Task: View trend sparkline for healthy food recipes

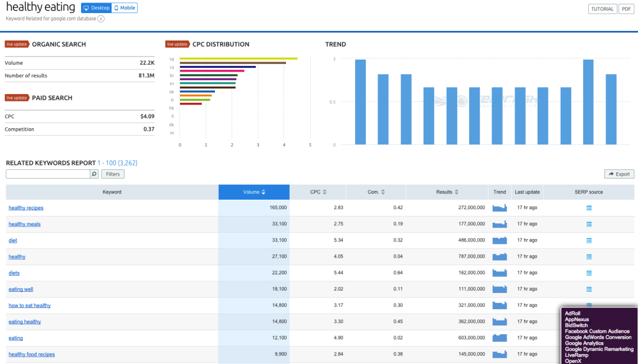Action: pos(500,354)
